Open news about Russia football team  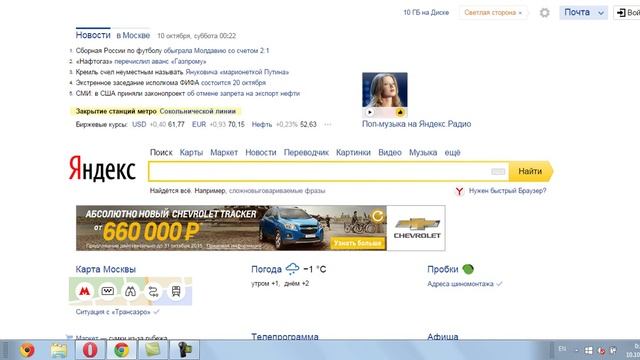(x=172, y=51)
